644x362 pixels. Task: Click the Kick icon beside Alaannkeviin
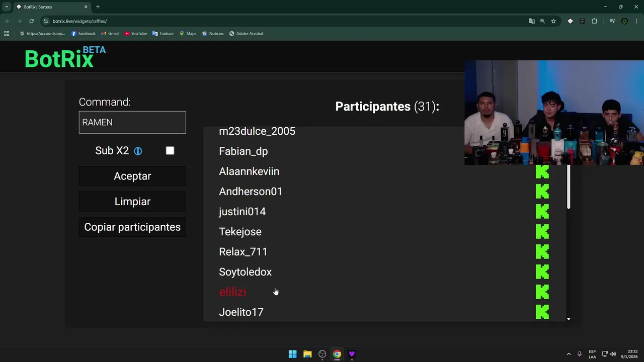pyautogui.click(x=542, y=171)
